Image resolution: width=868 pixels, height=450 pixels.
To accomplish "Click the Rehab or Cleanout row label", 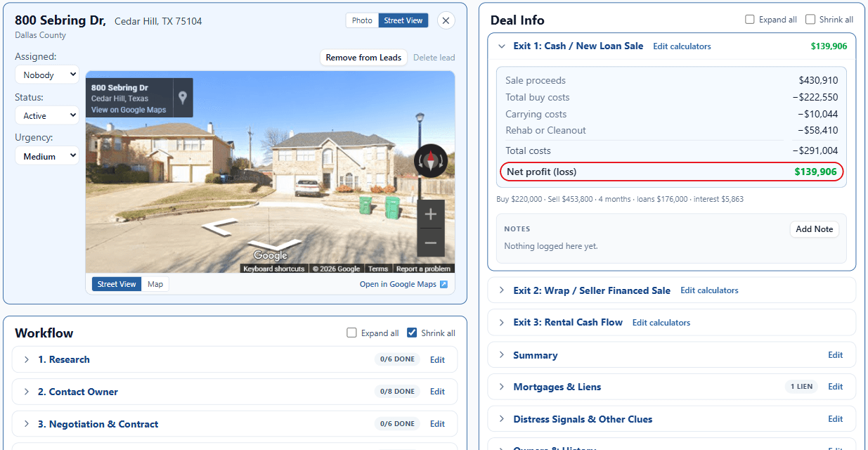I will tap(545, 130).
